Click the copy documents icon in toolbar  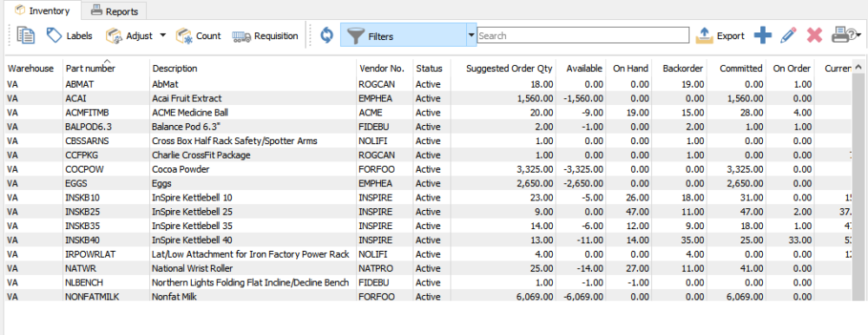[x=25, y=36]
